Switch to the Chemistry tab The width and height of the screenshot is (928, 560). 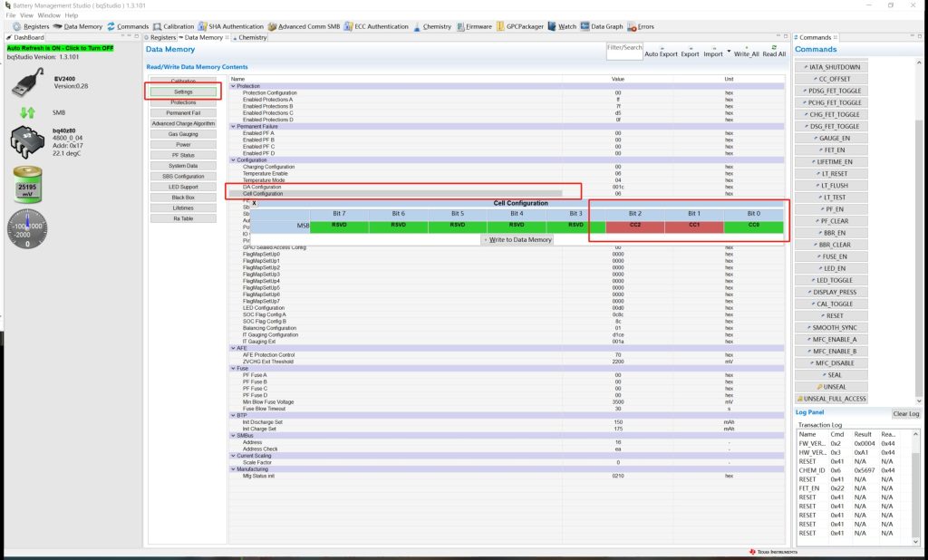click(x=251, y=38)
